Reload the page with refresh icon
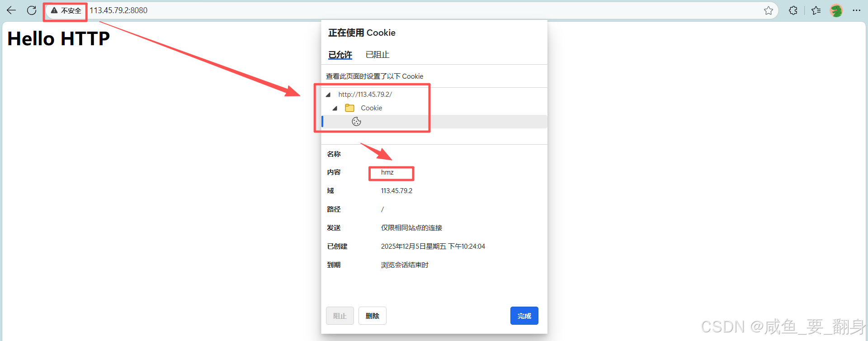The width and height of the screenshot is (868, 341). point(32,10)
